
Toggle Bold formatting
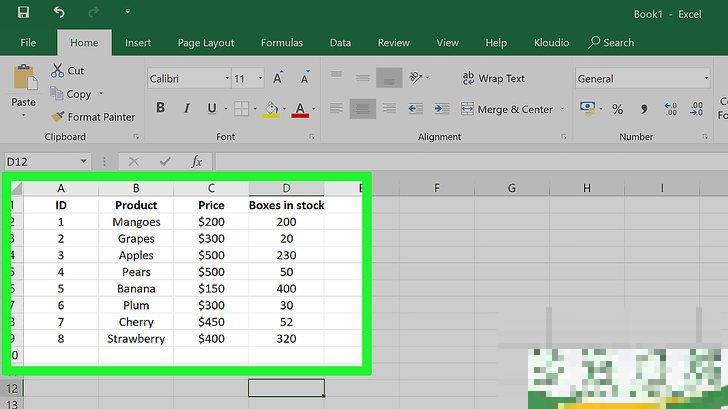click(x=160, y=109)
